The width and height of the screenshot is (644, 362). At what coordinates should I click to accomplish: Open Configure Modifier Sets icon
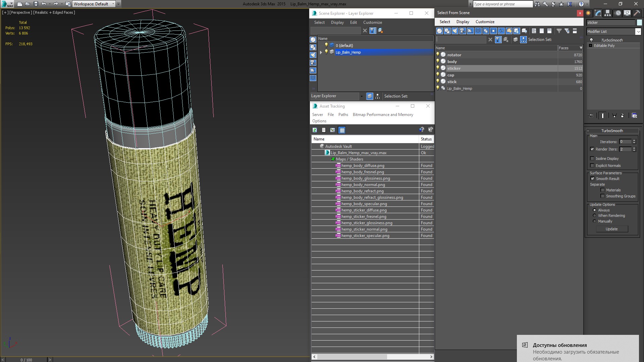[x=634, y=116]
